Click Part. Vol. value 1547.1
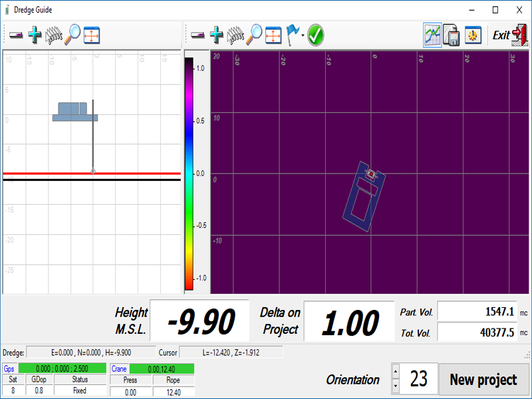This screenshot has width=532, height=399. point(477,311)
